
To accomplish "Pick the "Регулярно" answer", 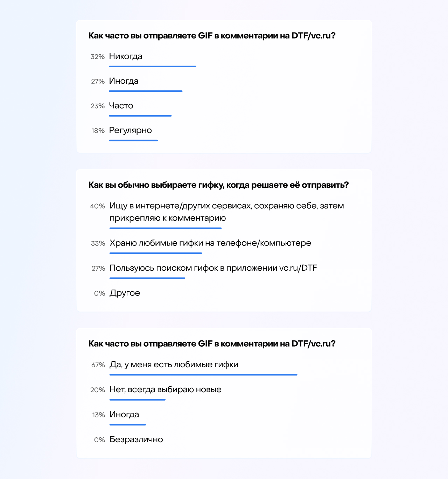I will pos(130,130).
